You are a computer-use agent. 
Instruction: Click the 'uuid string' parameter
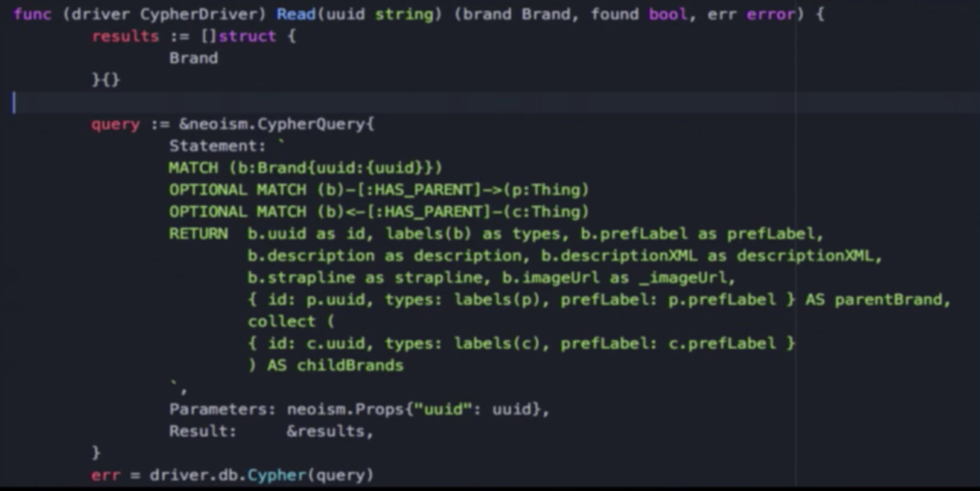pyautogui.click(x=379, y=14)
